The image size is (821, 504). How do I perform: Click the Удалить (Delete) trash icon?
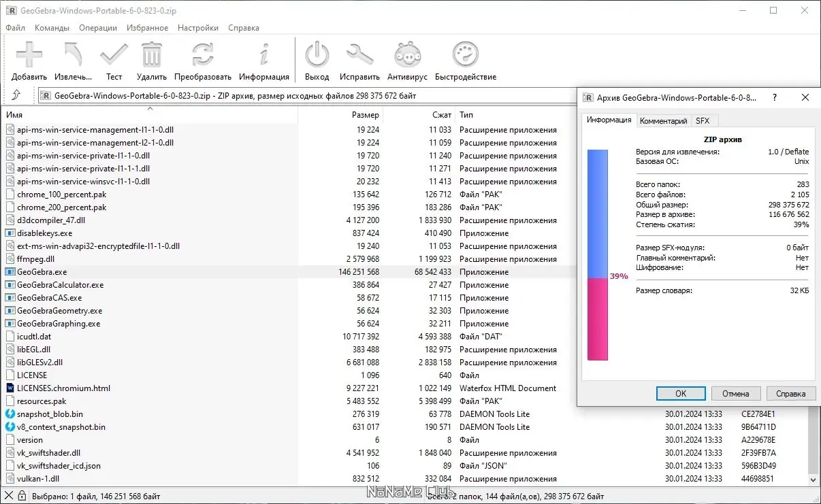click(150, 54)
